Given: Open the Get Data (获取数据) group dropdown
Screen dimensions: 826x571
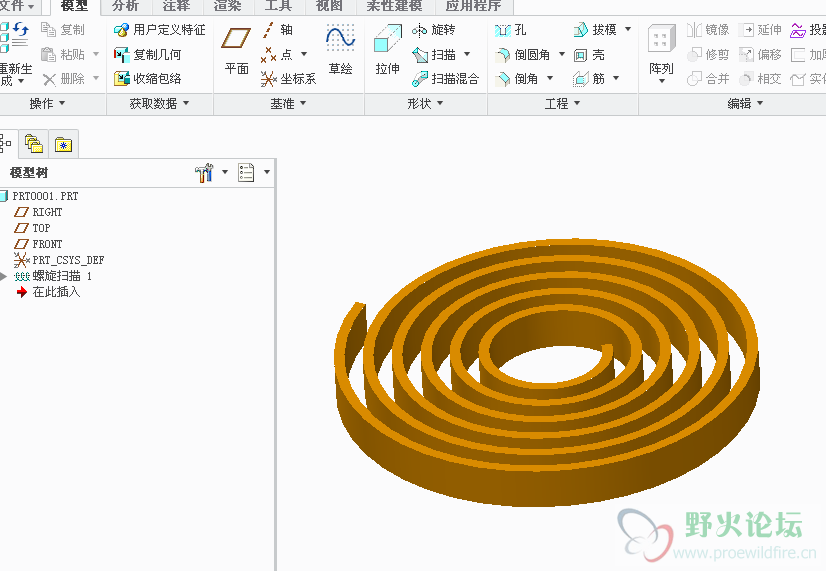Looking at the screenshot, I should [159, 103].
